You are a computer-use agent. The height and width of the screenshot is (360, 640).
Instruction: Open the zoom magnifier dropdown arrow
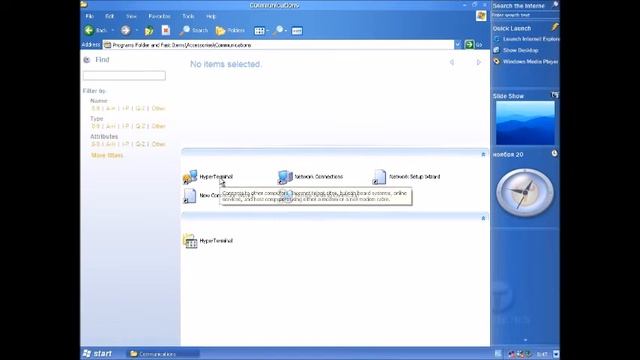(x=286, y=31)
